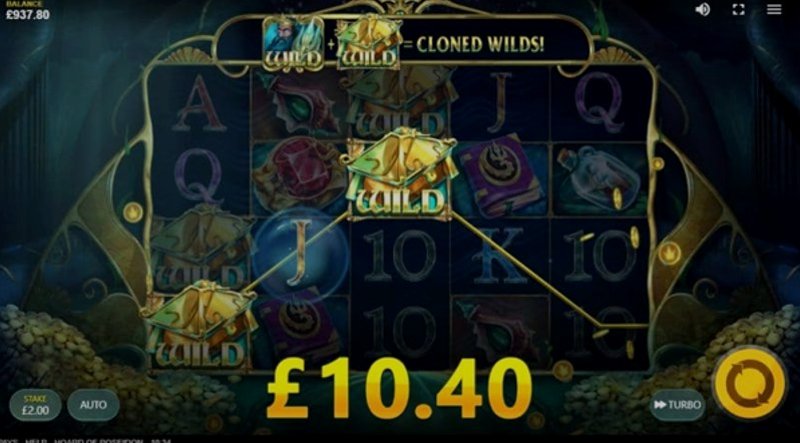Change the £2.00 STAKE amount
Image resolution: width=800 pixels, height=443 pixels.
tap(35, 405)
